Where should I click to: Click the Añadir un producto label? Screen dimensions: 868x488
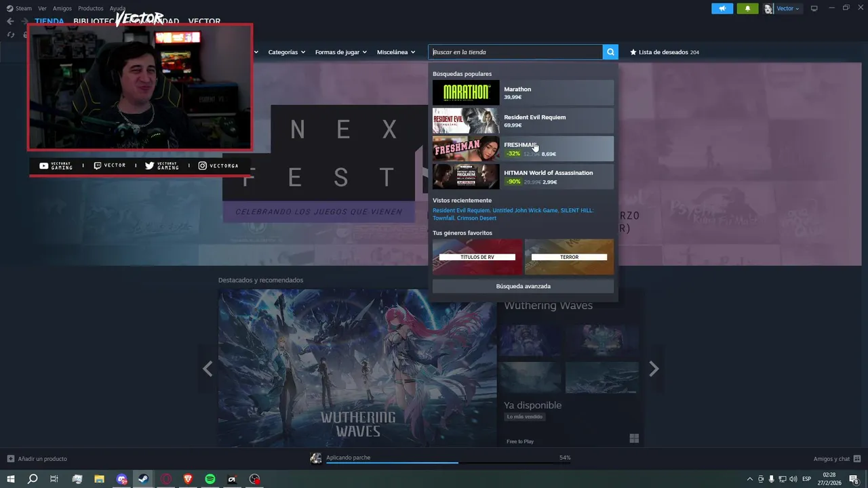(42, 459)
